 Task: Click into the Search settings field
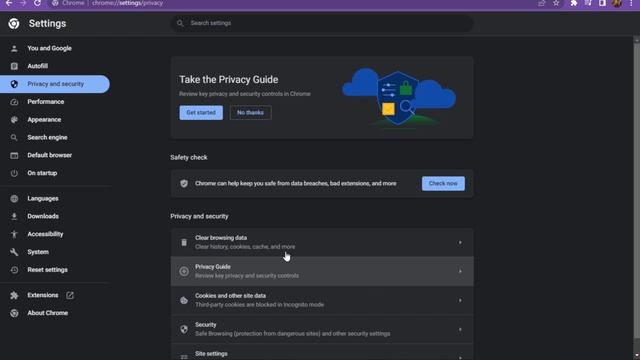click(322, 23)
